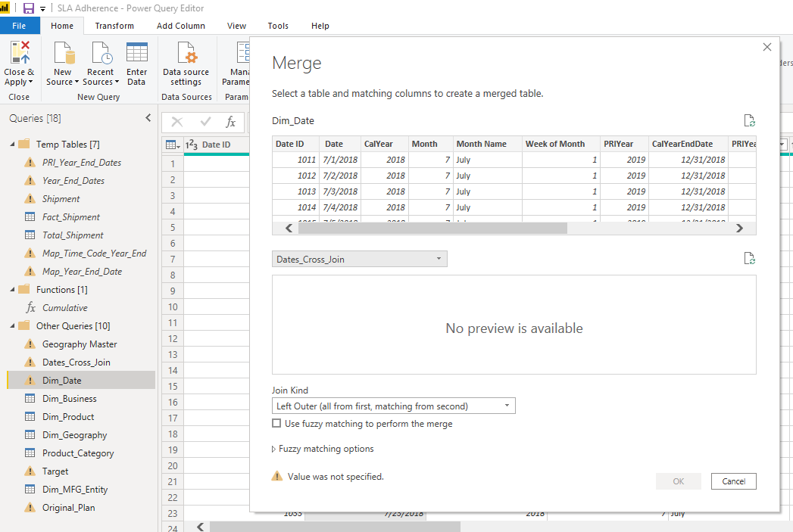Click the Enter Data icon

[x=136, y=53]
